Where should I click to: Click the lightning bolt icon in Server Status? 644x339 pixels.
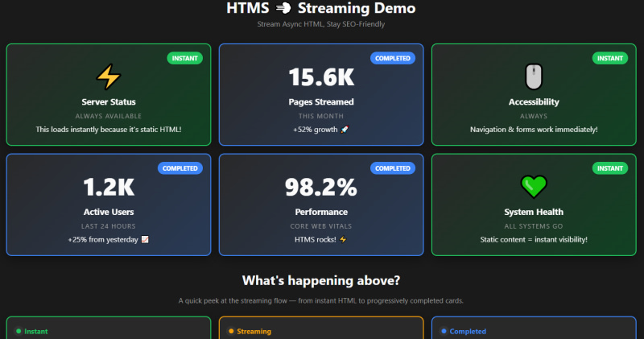[108, 76]
